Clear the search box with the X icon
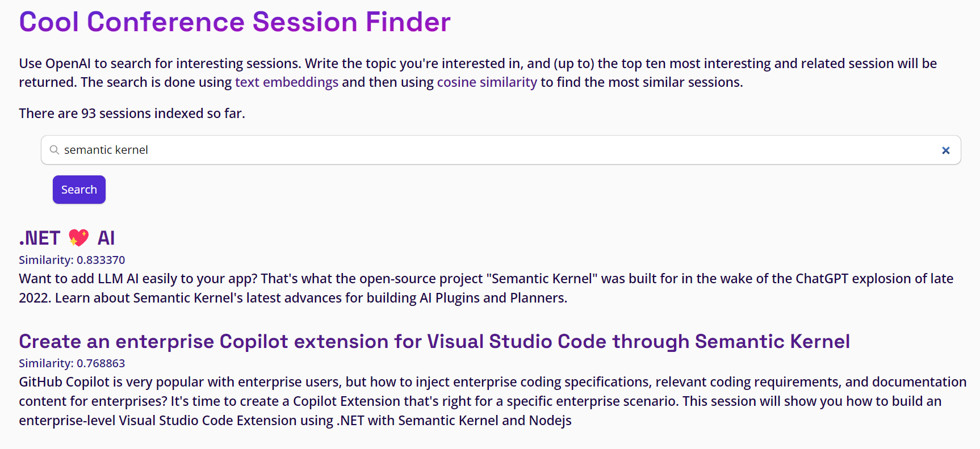 (x=945, y=150)
